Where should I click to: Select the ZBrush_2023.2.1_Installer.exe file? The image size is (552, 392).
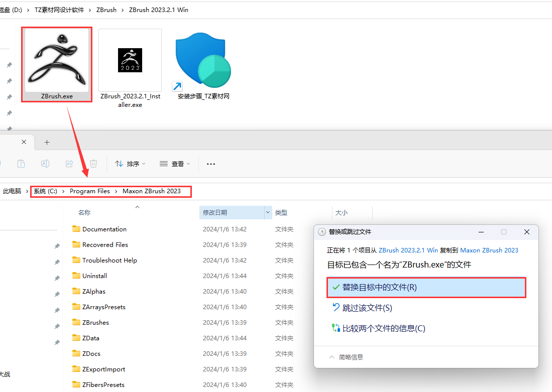pyautogui.click(x=130, y=69)
